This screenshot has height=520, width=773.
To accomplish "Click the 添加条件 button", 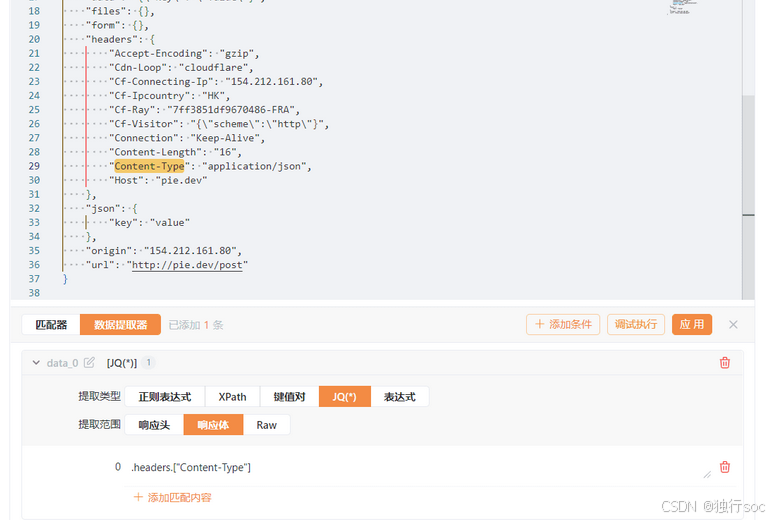I will tap(563, 324).
